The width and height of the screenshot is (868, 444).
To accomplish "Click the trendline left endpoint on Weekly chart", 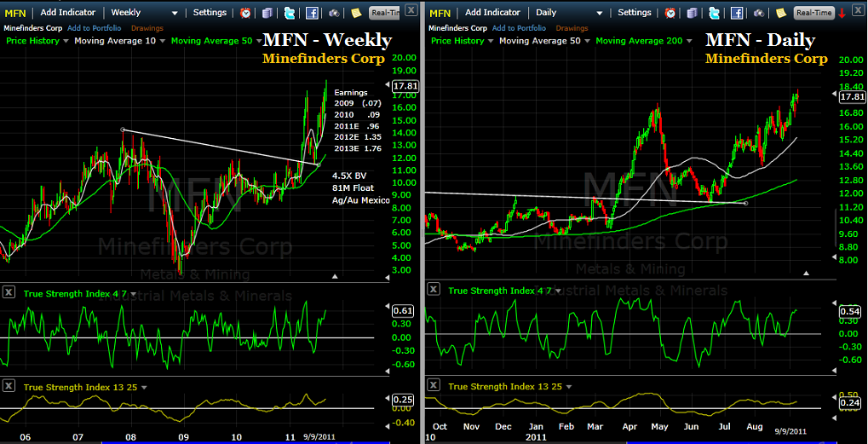I will [123, 130].
